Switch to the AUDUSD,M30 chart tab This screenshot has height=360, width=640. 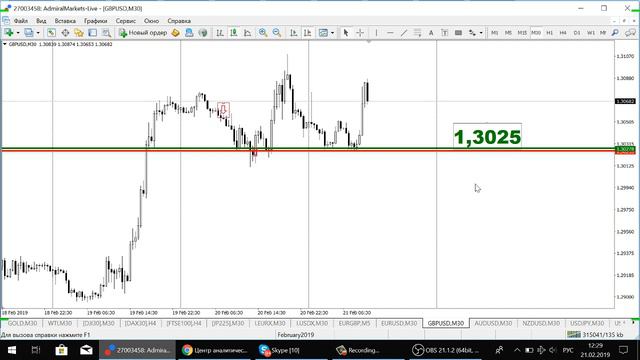pos(493,323)
